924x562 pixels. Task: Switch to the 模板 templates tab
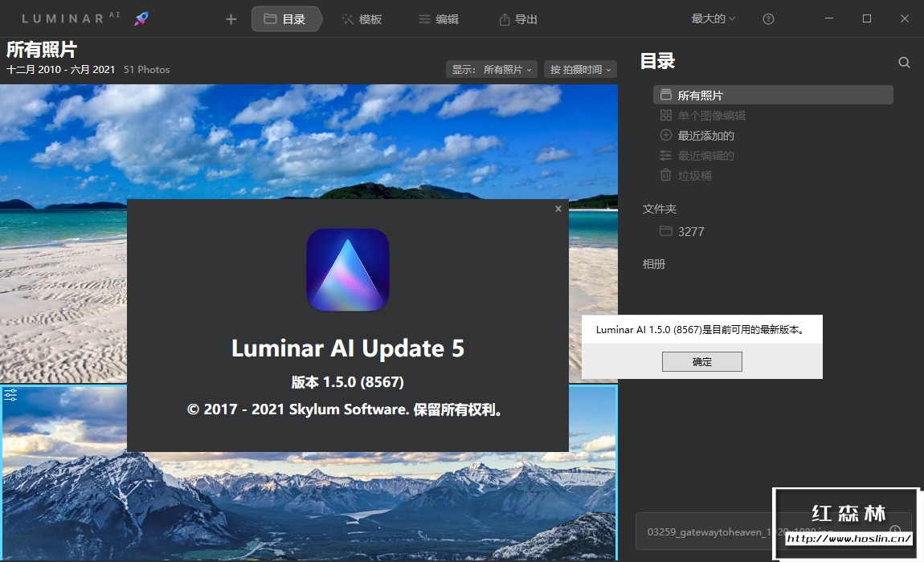(x=362, y=19)
